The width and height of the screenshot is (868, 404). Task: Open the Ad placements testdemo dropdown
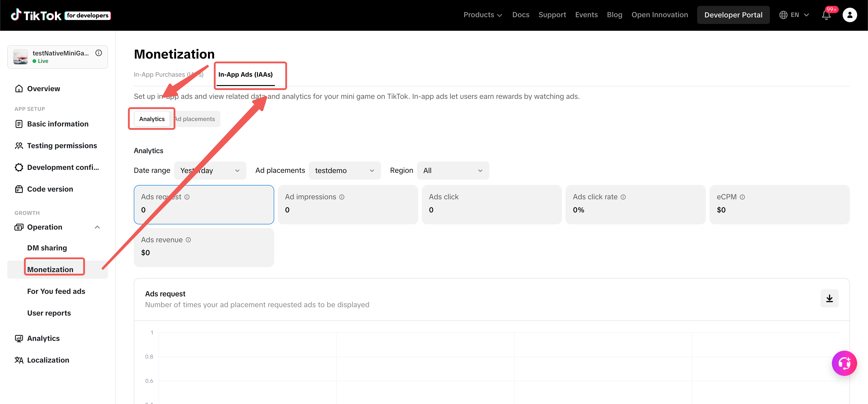point(345,171)
